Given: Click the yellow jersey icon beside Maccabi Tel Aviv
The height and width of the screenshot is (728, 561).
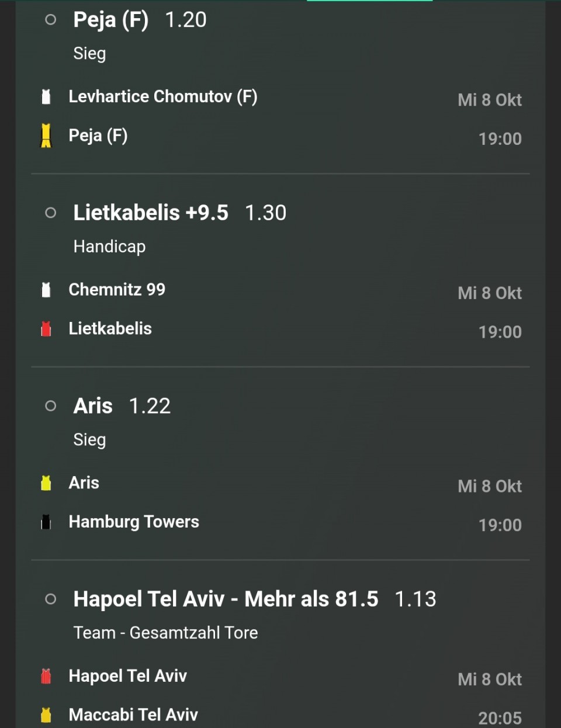Looking at the screenshot, I should point(46,715).
